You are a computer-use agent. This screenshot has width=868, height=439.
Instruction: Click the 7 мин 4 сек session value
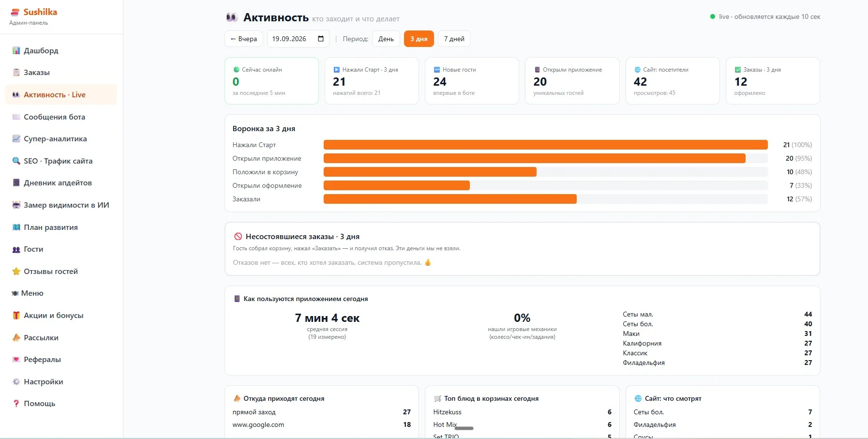pyautogui.click(x=327, y=318)
